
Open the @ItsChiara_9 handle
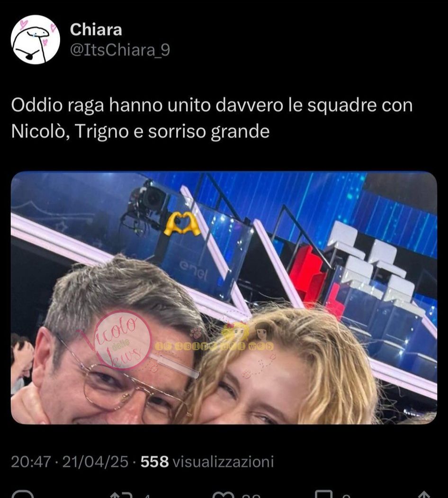(120, 50)
